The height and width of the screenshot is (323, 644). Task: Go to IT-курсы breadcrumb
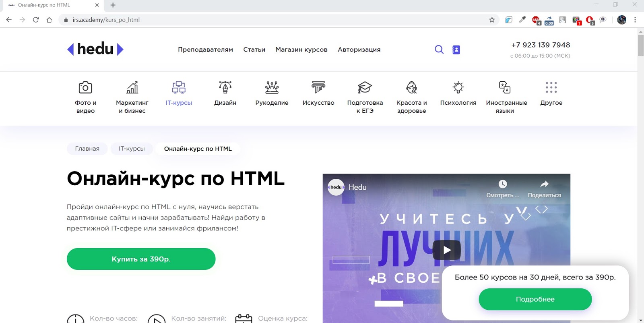click(x=132, y=149)
